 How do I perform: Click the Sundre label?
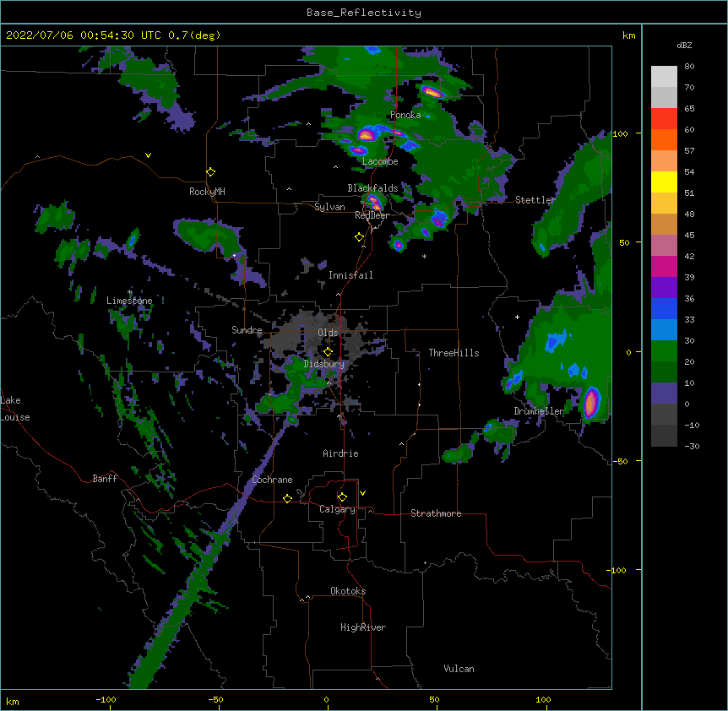click(x=247, y=330)
